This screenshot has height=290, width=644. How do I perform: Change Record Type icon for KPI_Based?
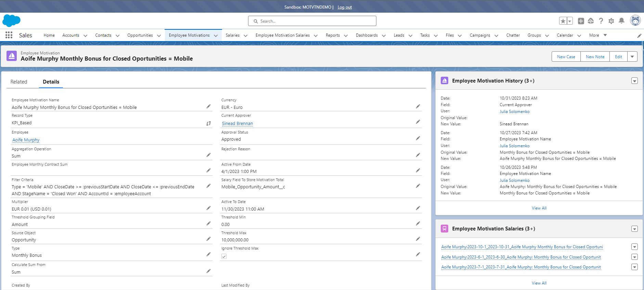(208, 123)
